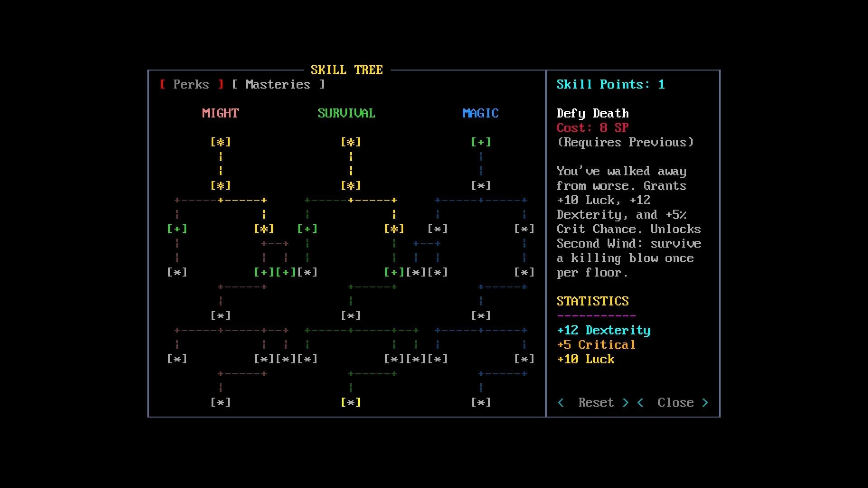Select second yellow node down Survival's center column

(351, 185)
